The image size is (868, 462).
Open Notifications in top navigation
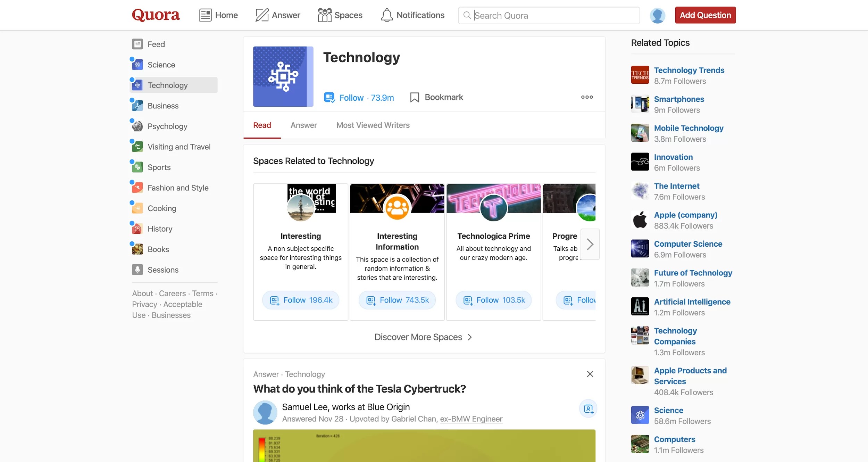click(x=412, y=15)
